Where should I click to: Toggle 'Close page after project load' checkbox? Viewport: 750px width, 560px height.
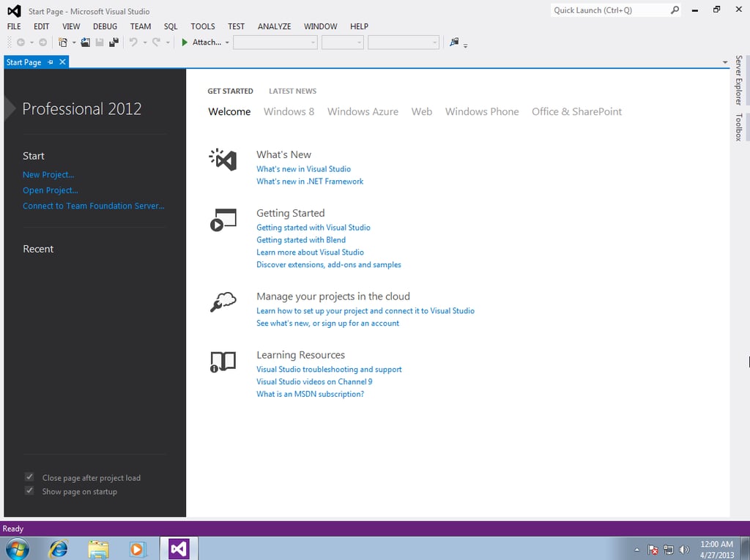29,477
